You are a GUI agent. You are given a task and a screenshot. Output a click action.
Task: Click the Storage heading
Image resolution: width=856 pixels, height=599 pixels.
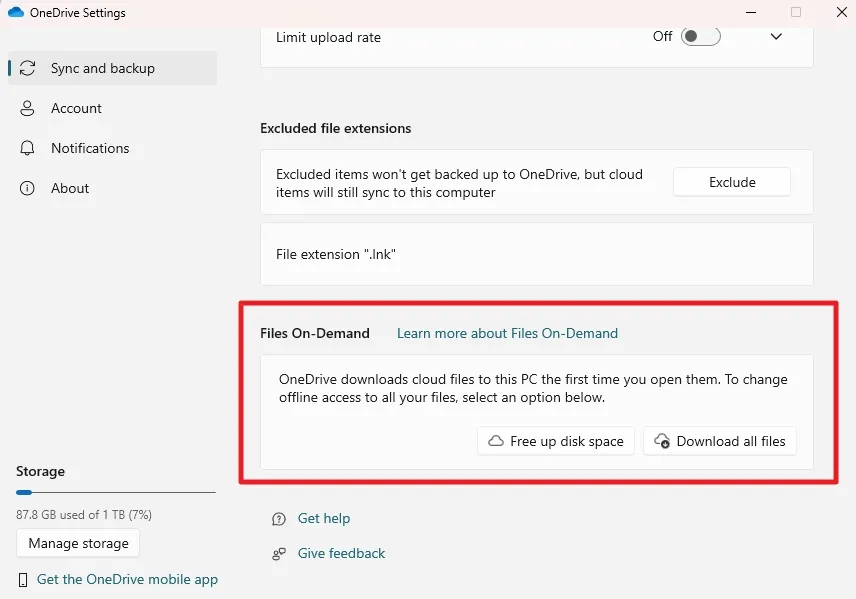(x=40, y=471)
